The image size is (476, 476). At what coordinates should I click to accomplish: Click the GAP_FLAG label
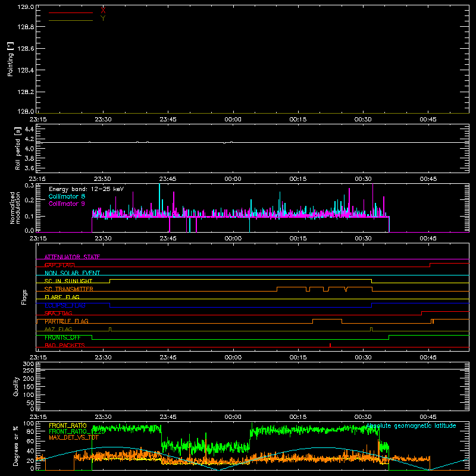[59, 265]
